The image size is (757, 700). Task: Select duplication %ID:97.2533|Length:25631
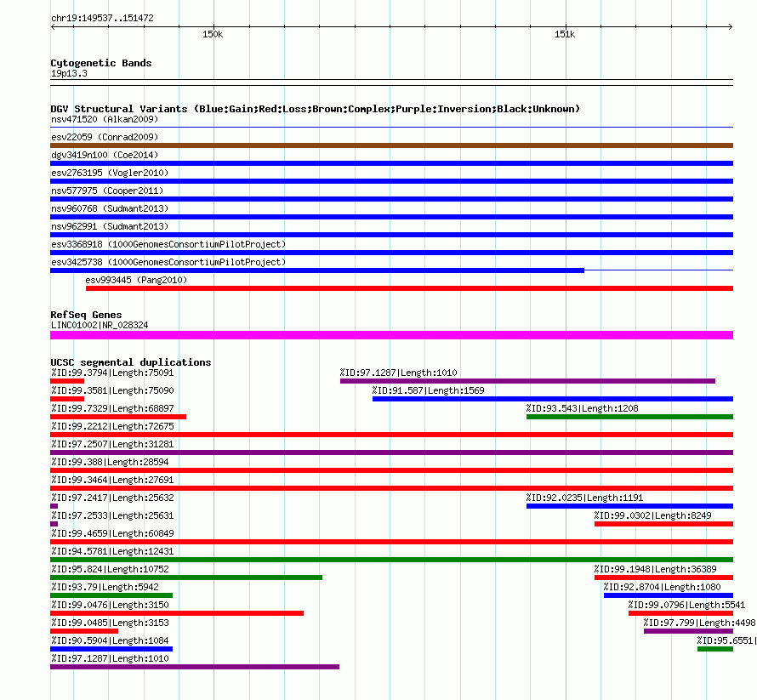112,515
